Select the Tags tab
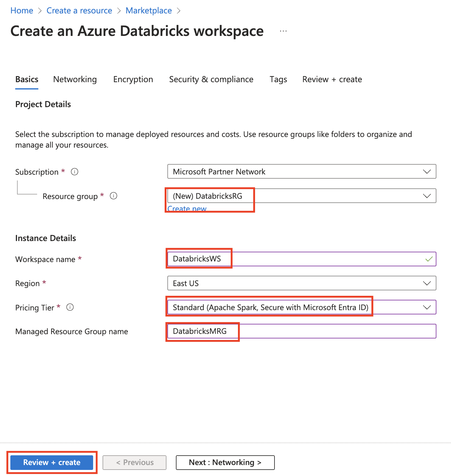 [278, 79]
